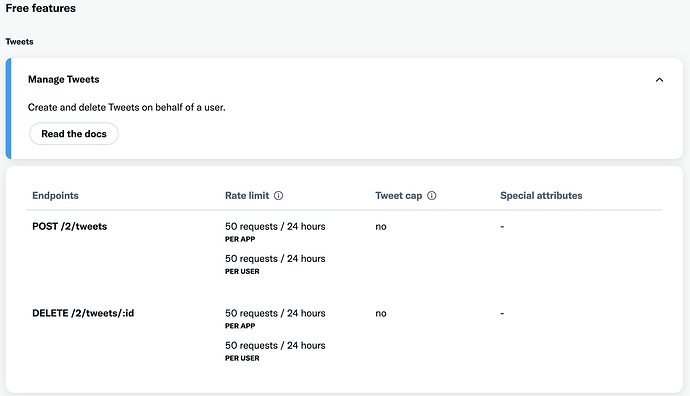Click POST row special attributes dash
Viewport: 690px width, 396px height.
pos(502,227)
